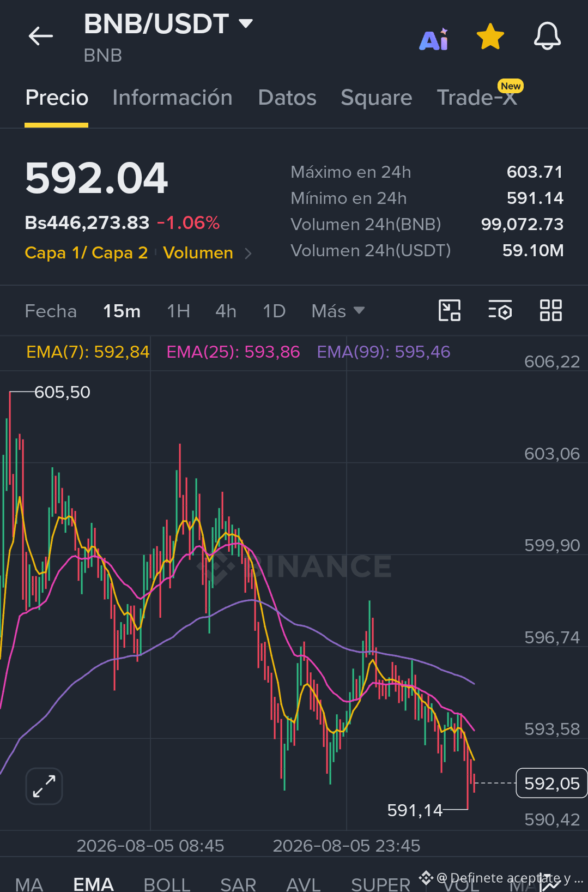Select the 15m interval

122,311
